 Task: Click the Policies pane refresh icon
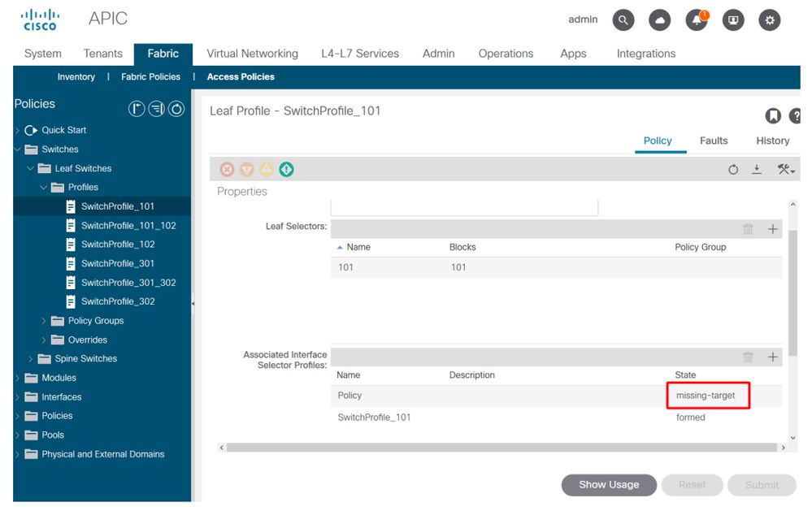pyautogui.click(x=176, y=109)
